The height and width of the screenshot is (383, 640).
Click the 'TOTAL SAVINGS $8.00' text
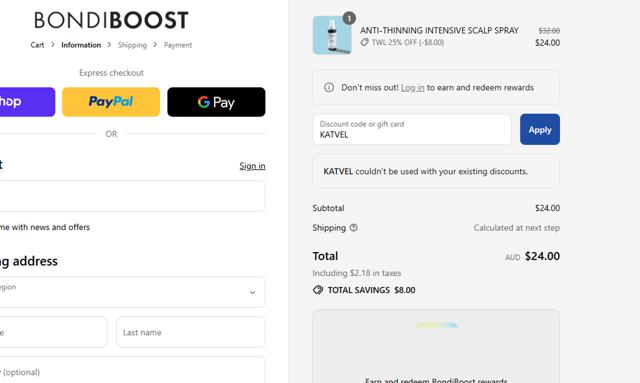(x=371, y=290)
